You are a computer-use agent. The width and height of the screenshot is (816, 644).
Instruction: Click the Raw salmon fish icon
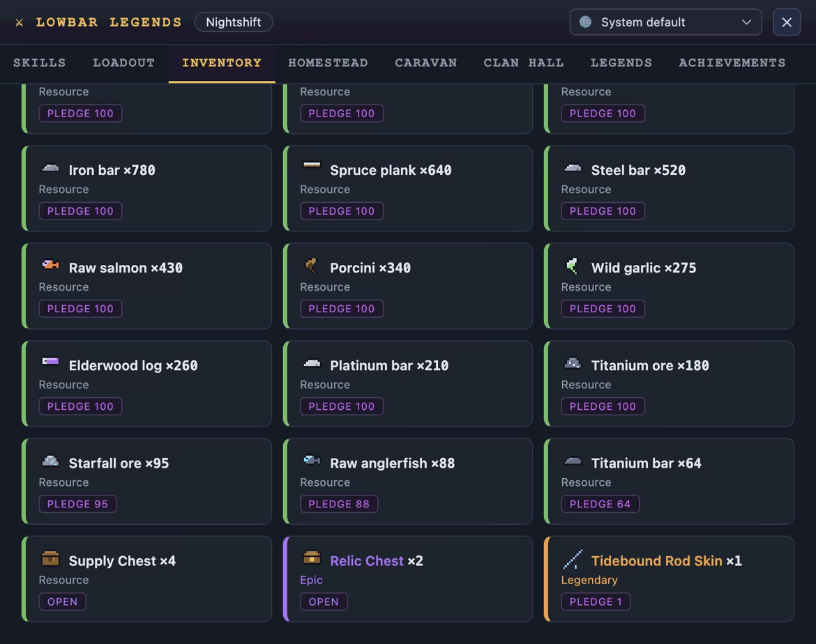(50, 265)
